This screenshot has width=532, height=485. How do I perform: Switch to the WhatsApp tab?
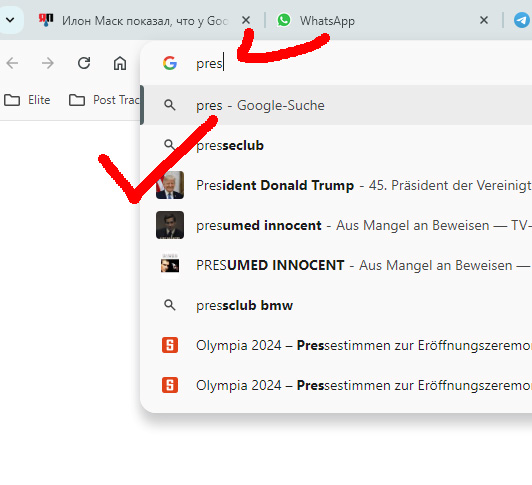(x=327, y=21)
